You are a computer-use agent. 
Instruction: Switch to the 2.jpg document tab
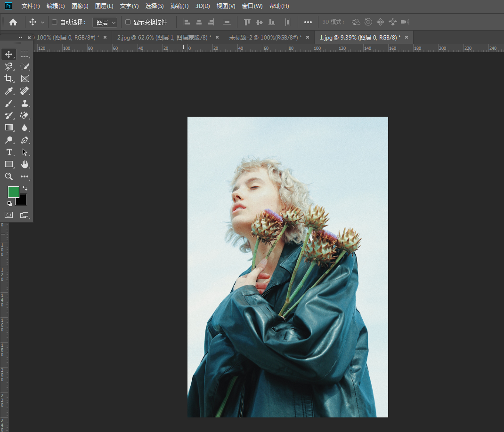[161, 37]
